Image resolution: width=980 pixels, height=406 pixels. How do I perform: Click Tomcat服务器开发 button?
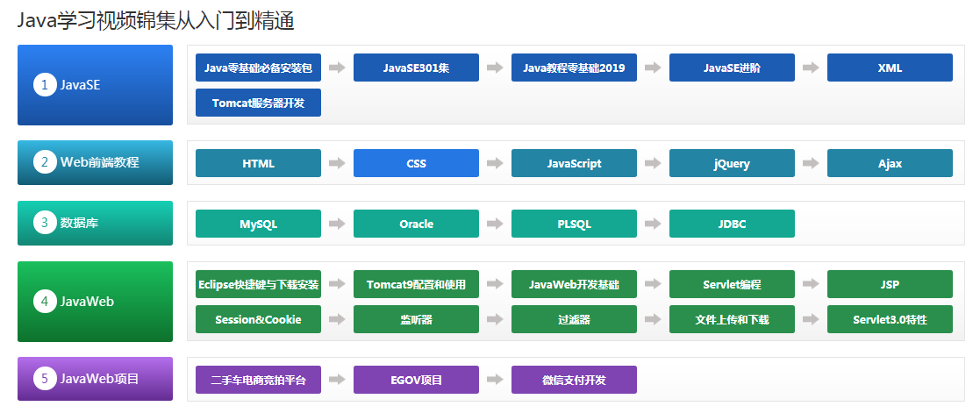point(258,103)
